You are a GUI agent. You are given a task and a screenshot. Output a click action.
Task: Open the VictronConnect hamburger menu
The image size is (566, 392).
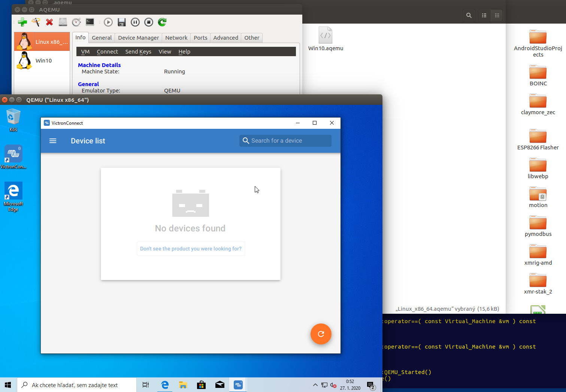pos(53,141)
